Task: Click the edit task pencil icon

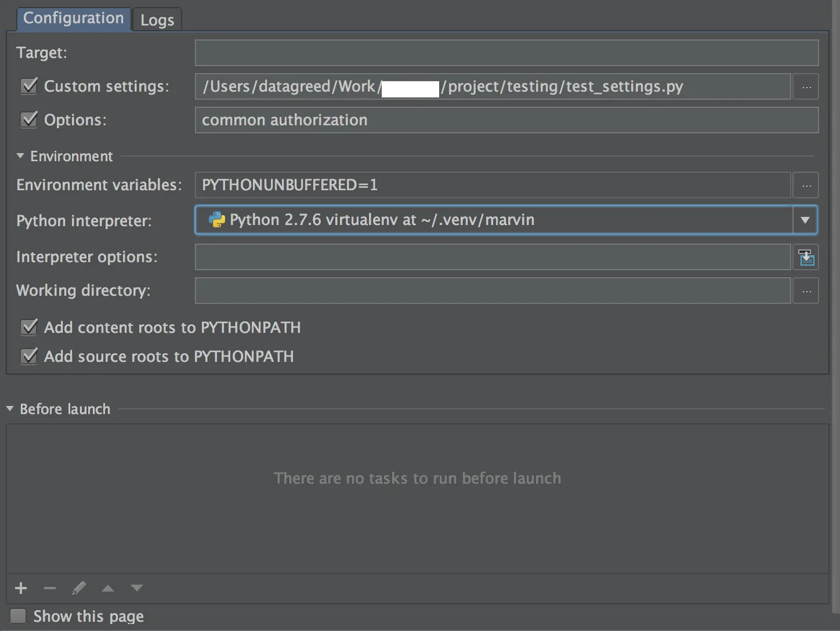Action: click(x=79, y=588)
